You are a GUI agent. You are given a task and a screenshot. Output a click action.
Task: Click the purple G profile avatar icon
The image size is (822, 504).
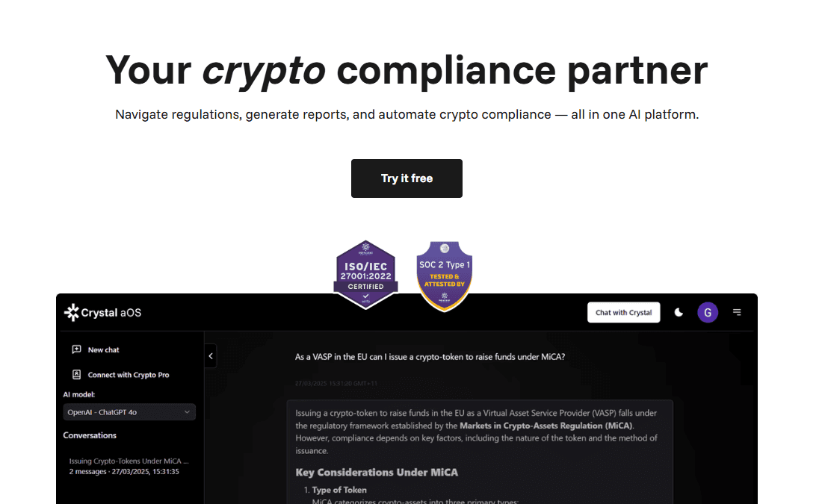pos(708,312)
